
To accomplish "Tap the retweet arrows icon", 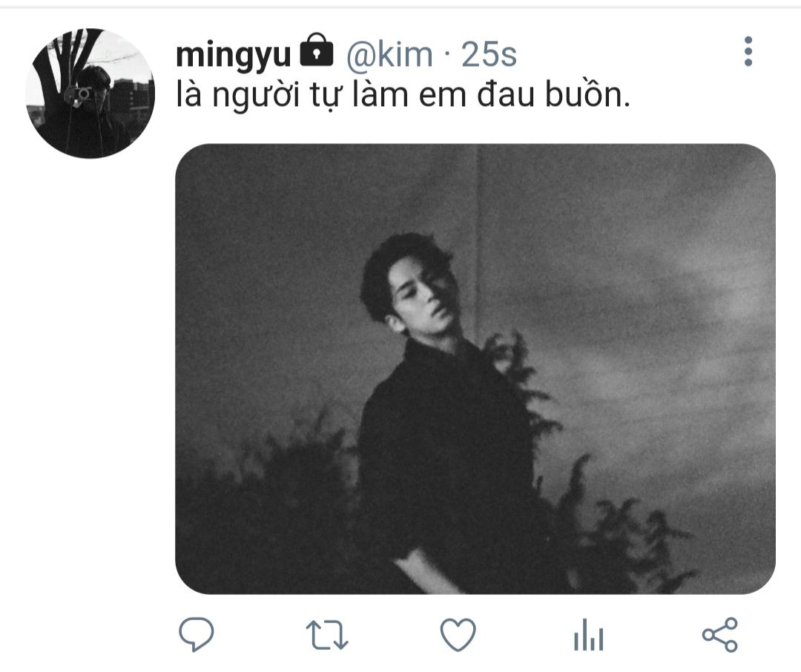I will (x=327, y=635).
